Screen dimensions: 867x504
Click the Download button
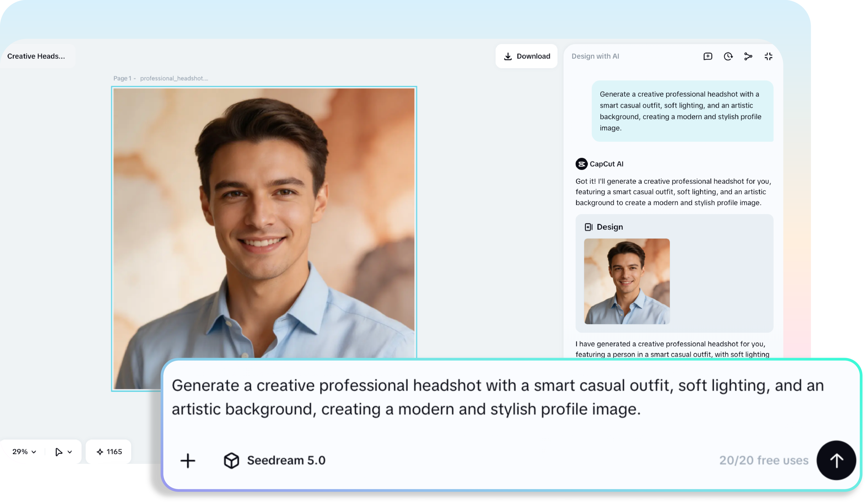526,56
